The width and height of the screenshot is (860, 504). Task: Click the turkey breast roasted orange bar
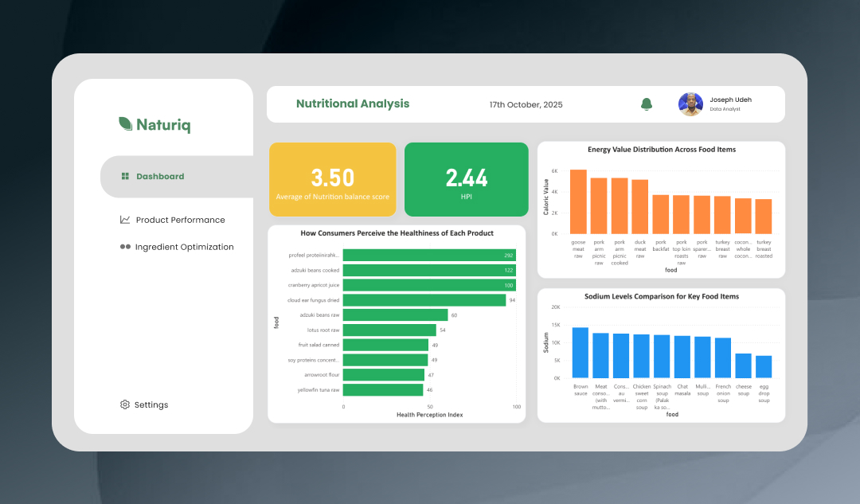click(764, 217)
